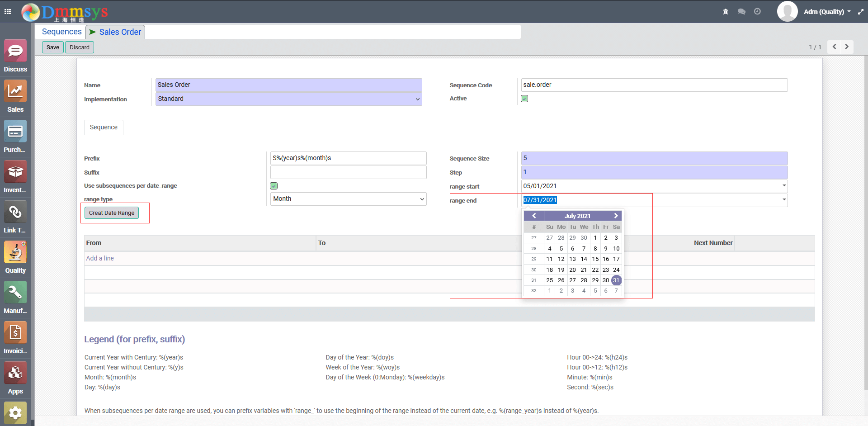This screenshot has width=868, height=426.
Task: Toggle fullscreen expand arrows icon
Action: pos(860,12)
